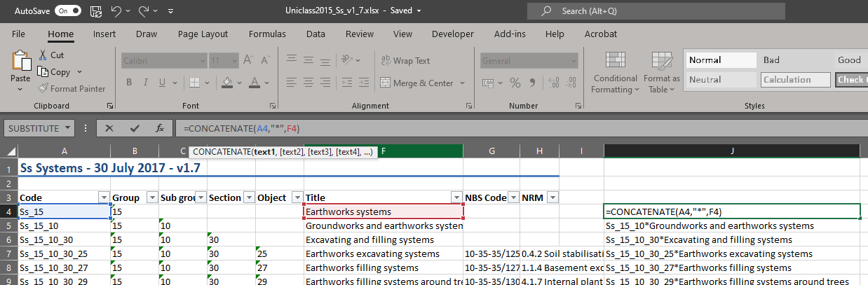Screen dimensions: 868x285
Task: Cancel formula entry with the X icon
Action: [109, 128]
